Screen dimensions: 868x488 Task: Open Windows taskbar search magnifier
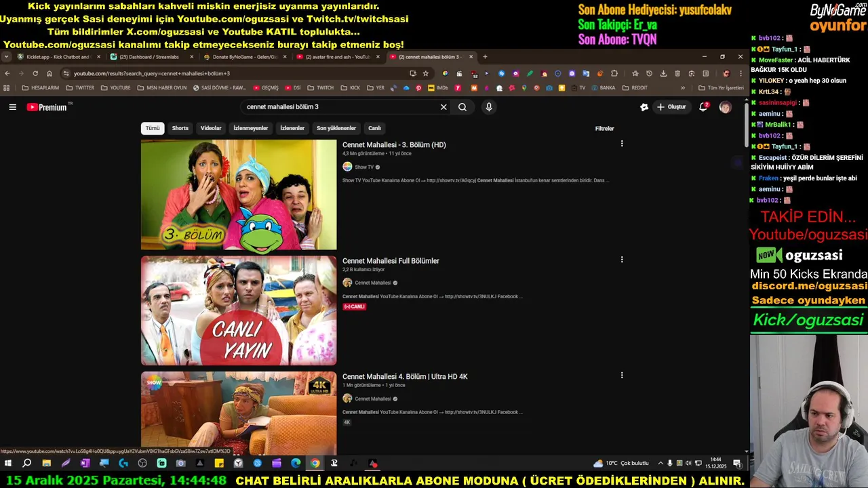pos(27,464)
